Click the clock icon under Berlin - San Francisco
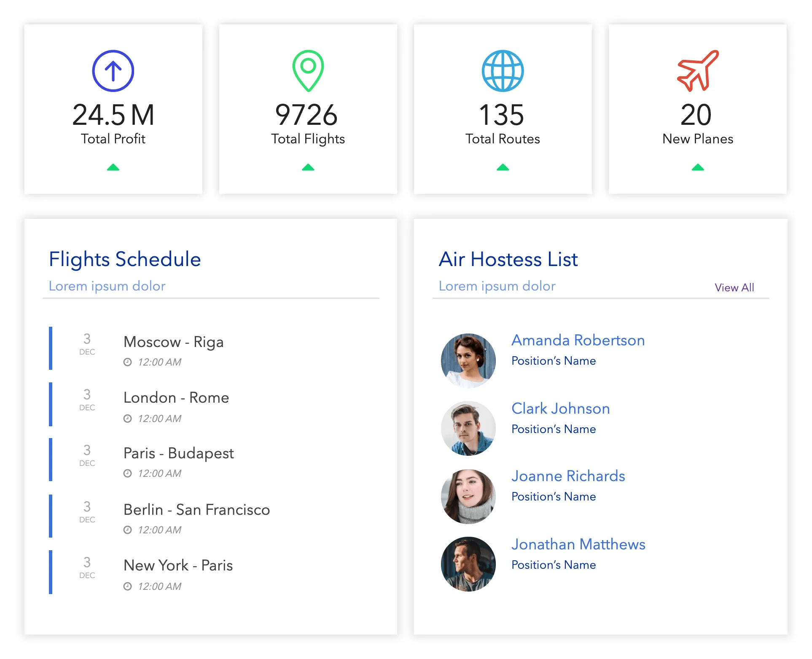The height and width of the screenshot is (659, 812). (128, 530)
